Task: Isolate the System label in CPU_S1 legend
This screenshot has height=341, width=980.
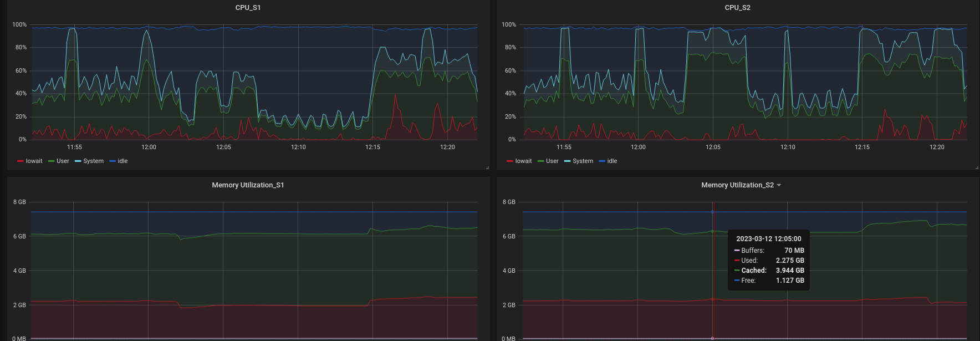Action: tap(93, 161)
